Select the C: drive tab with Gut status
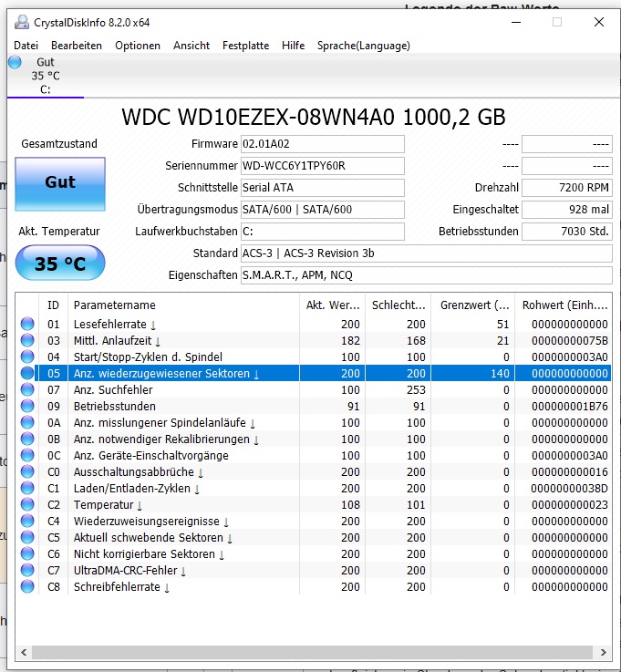The image size is (621, 672). [x=46, y=76]
